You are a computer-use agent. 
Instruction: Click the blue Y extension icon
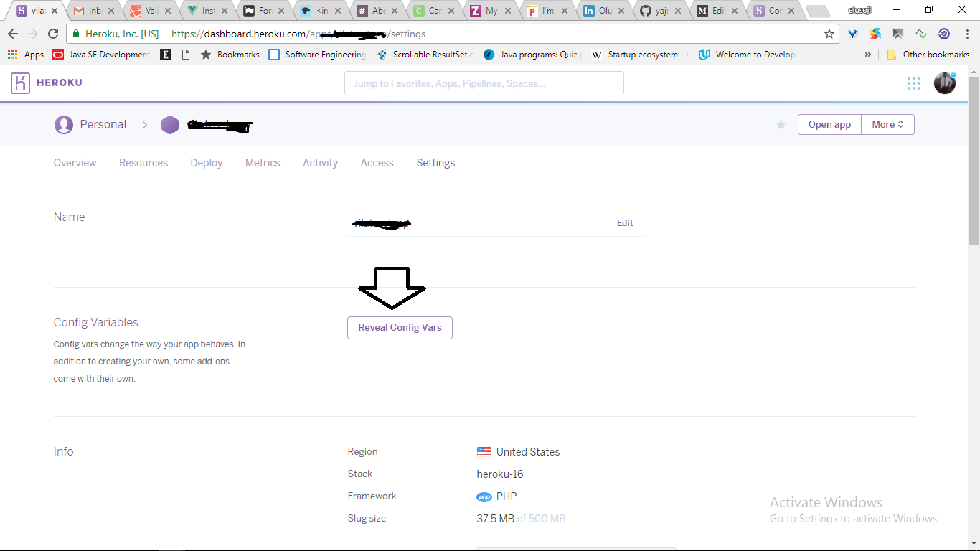click(853, 34)
